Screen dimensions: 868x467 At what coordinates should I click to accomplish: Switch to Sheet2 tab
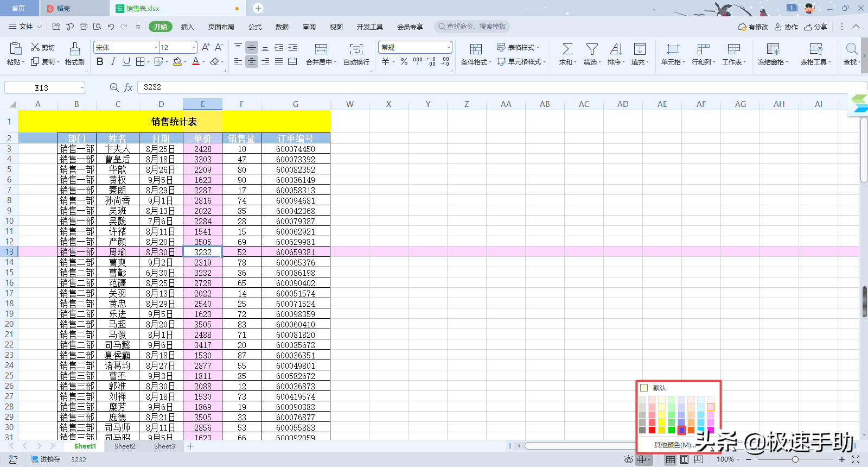click(x=125, y=446)
